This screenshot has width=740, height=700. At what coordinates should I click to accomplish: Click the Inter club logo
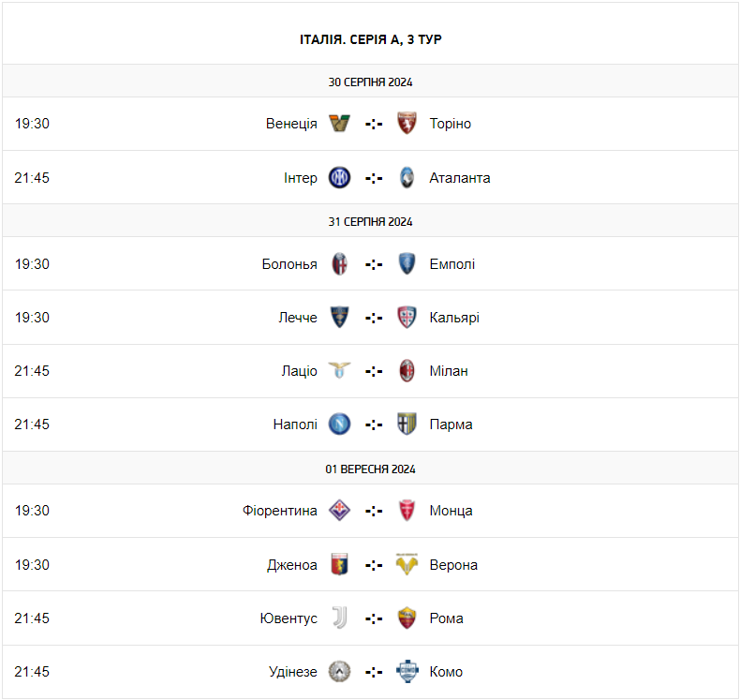click(339, 178)
